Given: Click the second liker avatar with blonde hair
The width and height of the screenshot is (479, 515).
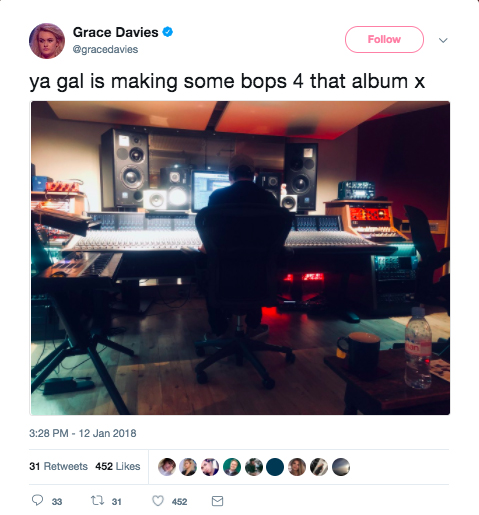Looking at the screenshot, I should (188, 466).
